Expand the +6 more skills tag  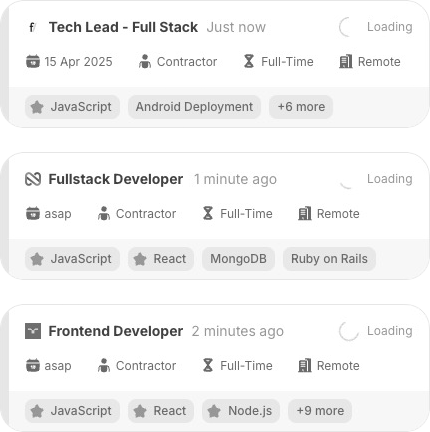tap(301, 107)
